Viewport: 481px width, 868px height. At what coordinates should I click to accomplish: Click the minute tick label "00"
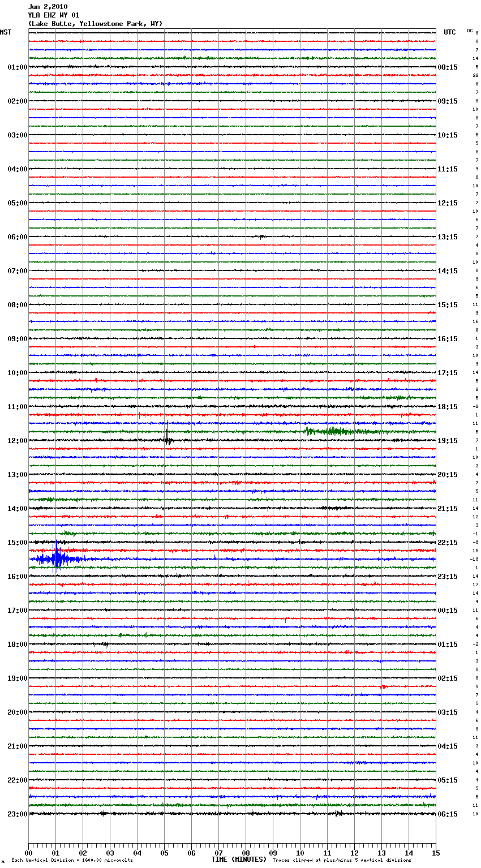(28, 853)
